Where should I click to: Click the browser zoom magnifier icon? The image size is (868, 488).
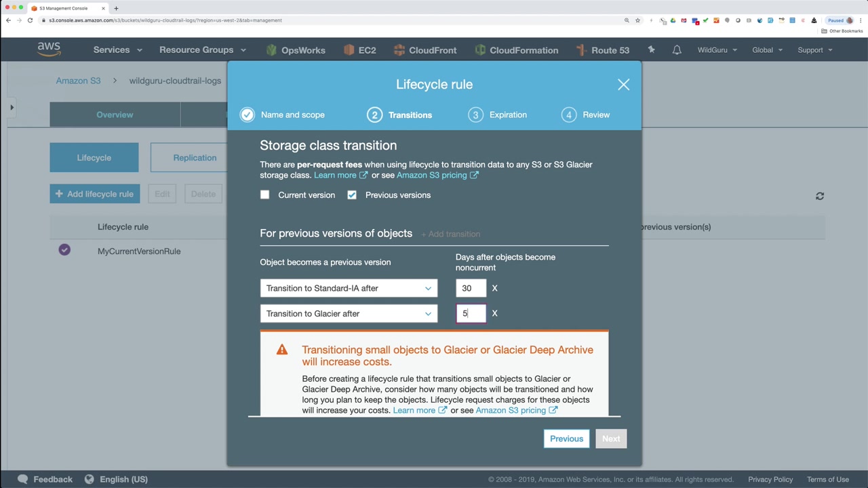coord(627,20)
